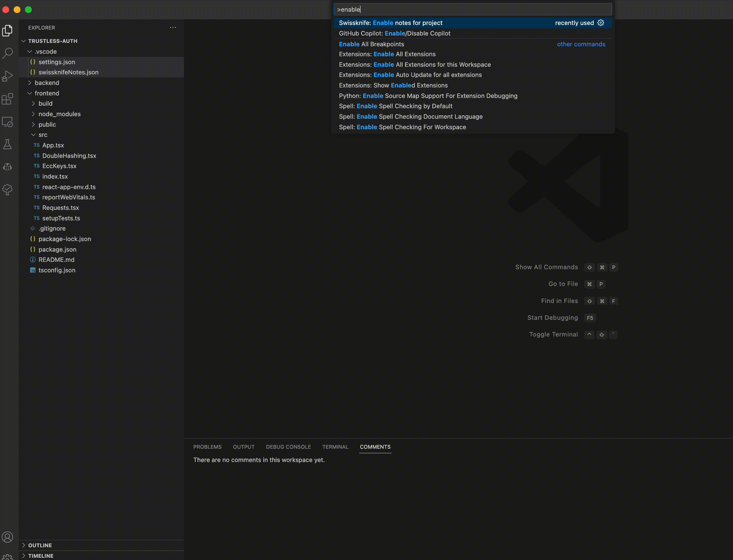The image size is (733, 560).
Task: Click the Remote Explorer icon in sidebar
Action: (9, 121)
